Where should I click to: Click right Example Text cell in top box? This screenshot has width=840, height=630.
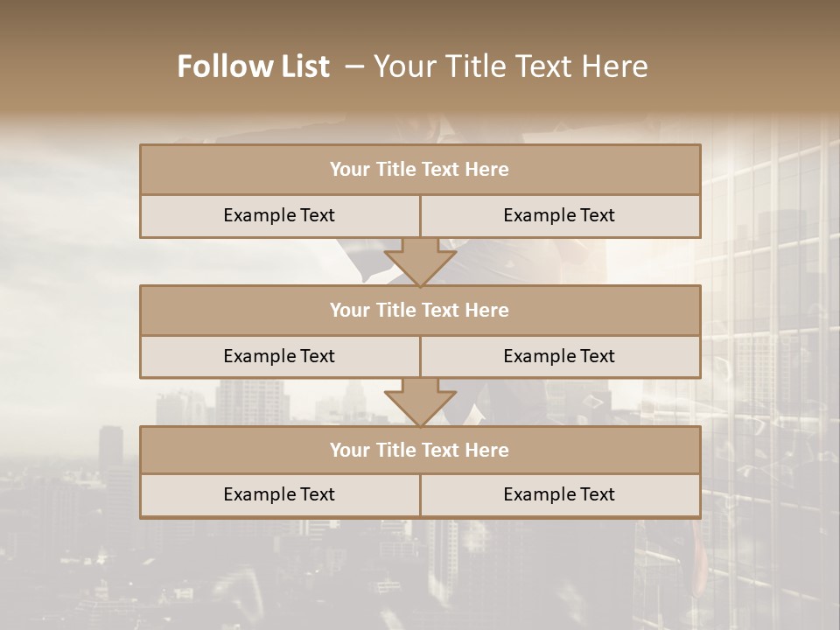point(559,215)
